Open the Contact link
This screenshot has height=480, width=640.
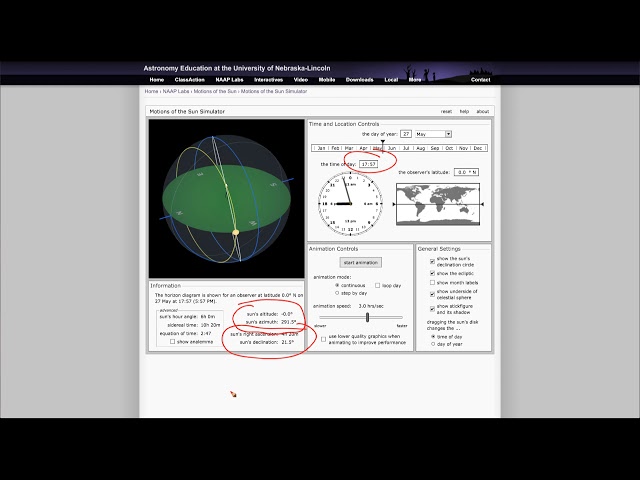(480, 80)
